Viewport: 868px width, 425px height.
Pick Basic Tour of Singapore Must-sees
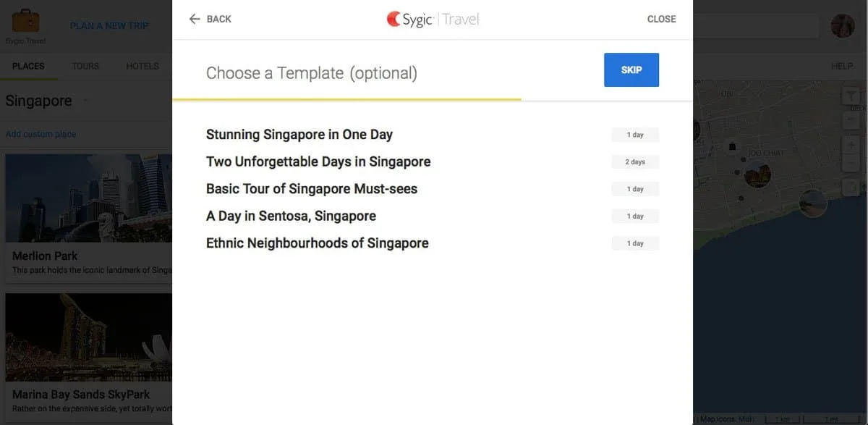pos(312,189)
